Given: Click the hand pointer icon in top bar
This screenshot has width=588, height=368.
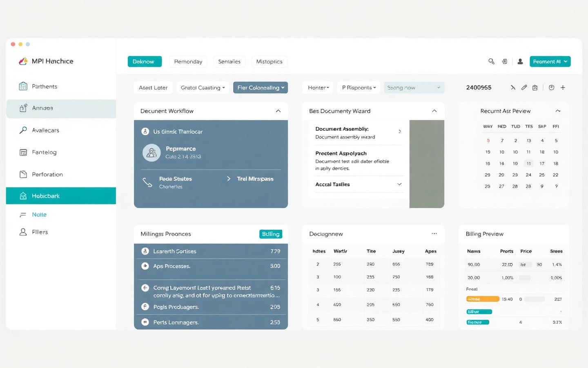Looking at the screenshot, I should point(505,61).
